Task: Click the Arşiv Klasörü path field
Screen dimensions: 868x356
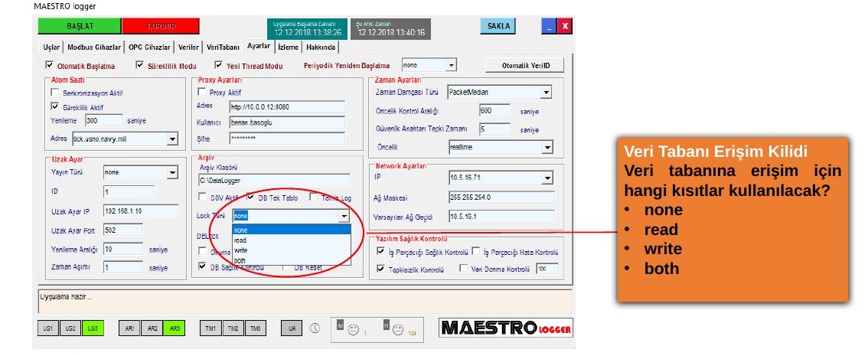Action: click(274, 180)
